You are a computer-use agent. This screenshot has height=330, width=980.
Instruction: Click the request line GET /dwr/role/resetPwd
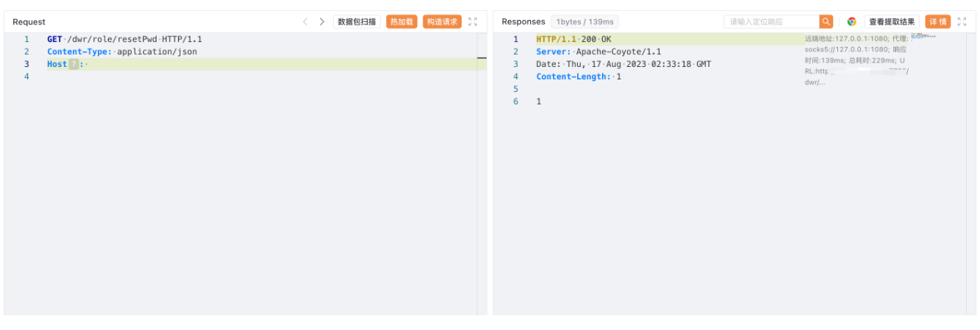[124, 40]
